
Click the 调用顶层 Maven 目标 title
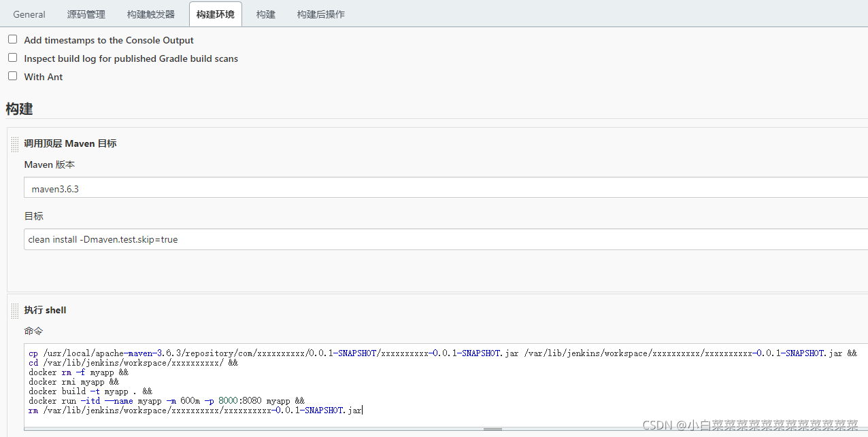tap(70, 144)
